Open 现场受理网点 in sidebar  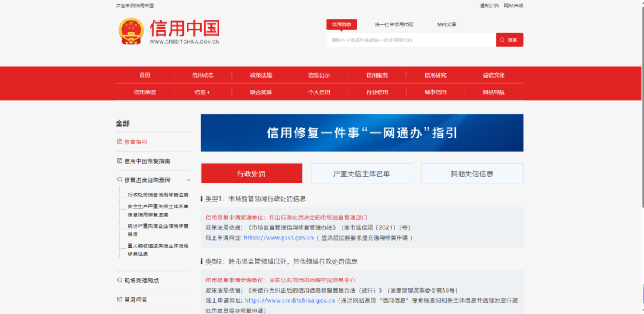click(x=141, y=281)
